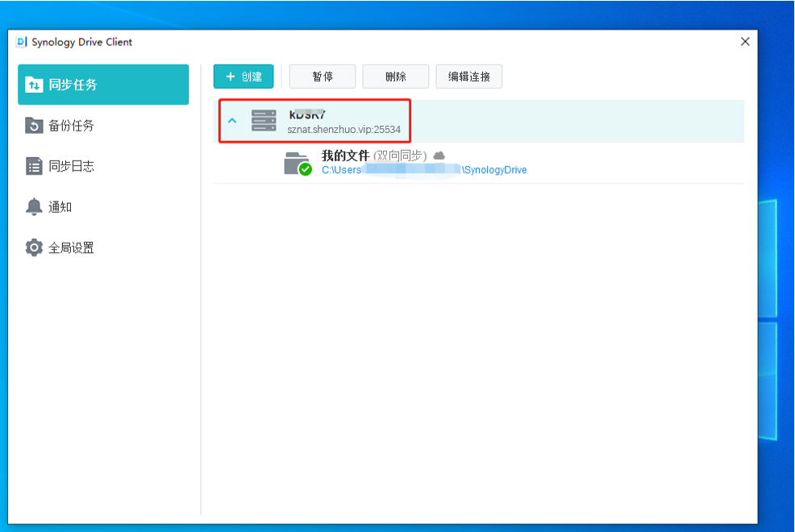Open 编辑连接 to edit the connection
The image size is (795, 532).
pos(469,77)
